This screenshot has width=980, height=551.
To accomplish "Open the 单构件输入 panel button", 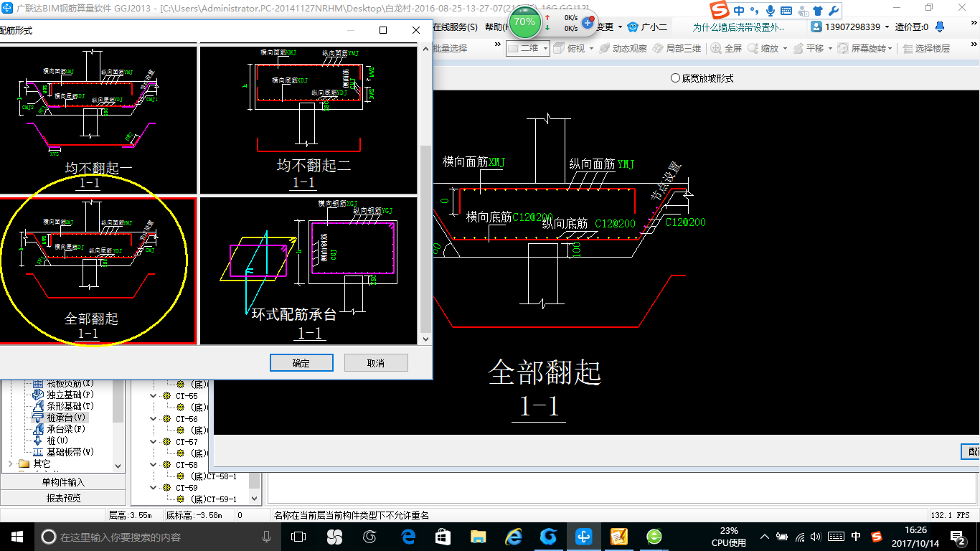I will (x=63, y=482).
